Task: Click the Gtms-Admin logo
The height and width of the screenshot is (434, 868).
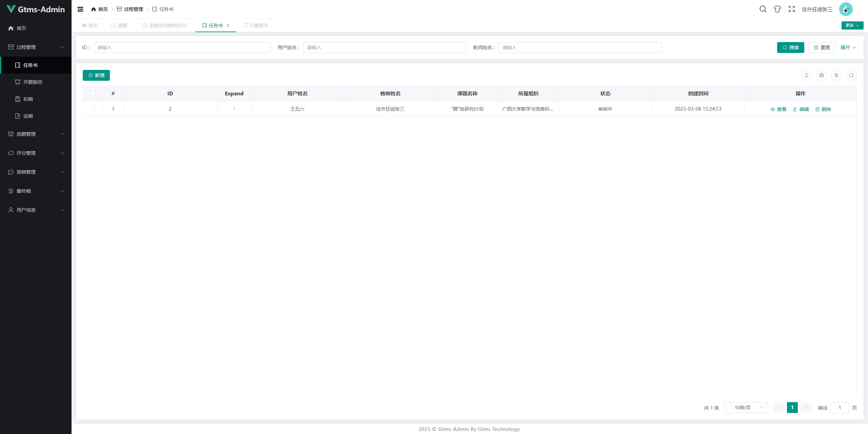Action: click(x=36, y=9)
